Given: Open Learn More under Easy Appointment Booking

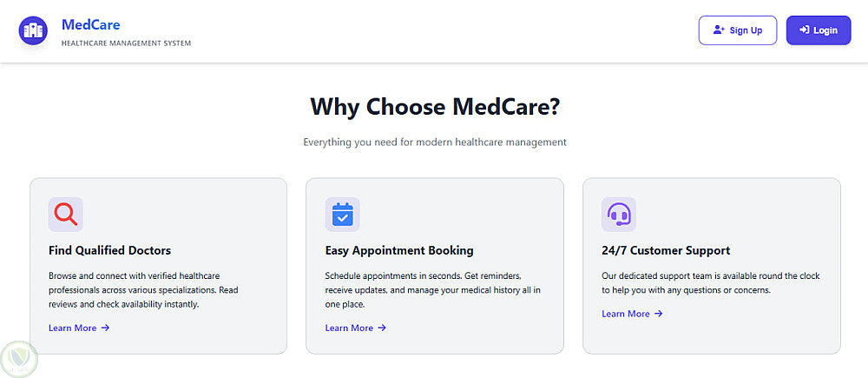Looking at the screenshot, I should pos(349,328).
